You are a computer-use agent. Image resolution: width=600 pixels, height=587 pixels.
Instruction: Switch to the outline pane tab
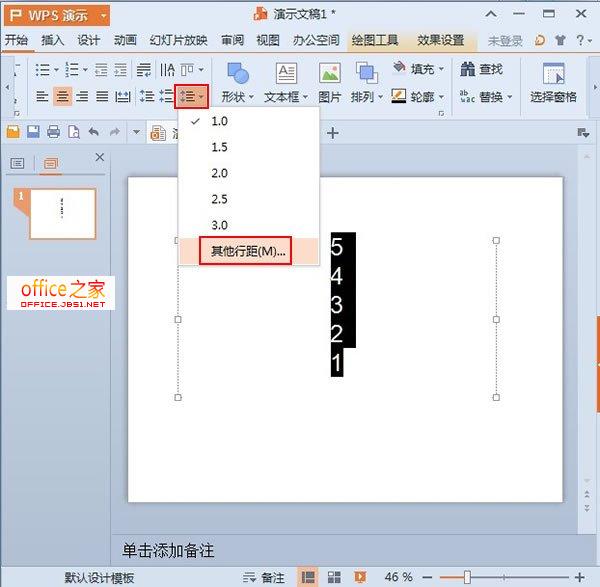17,164
